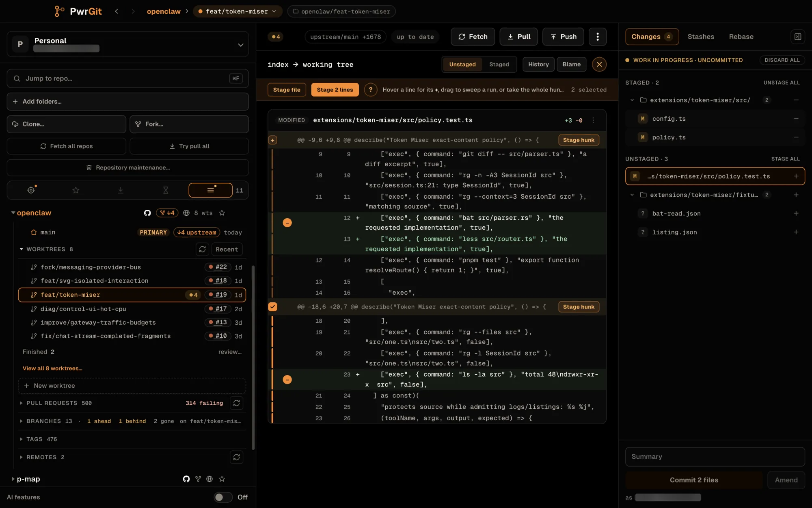Uncheck the second hunk checkbox

[x=273, y=307]
